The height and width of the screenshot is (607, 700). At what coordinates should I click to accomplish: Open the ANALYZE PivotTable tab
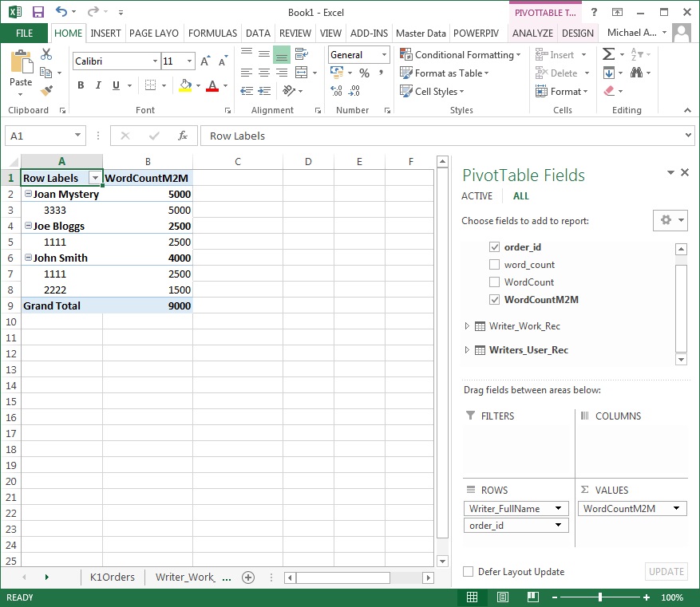(x=532, y=33)
